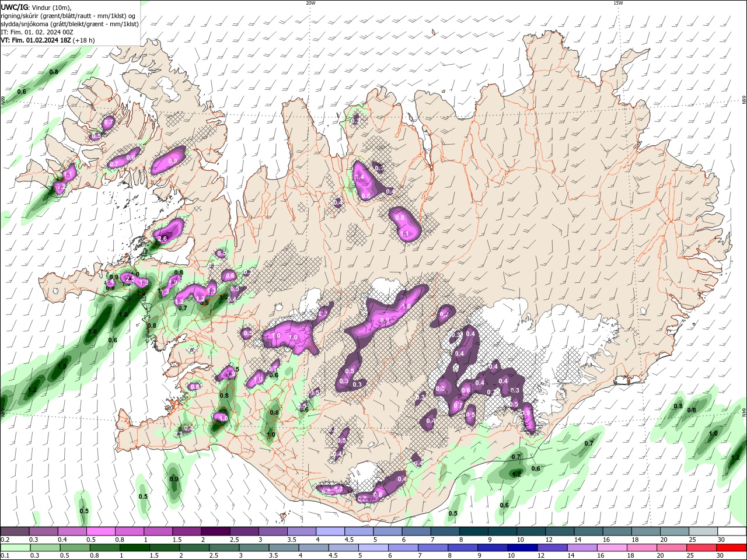Click the dark plum-gray swatch above 0.2
This screenshot has width=747, height=560.
pos(15,531)
